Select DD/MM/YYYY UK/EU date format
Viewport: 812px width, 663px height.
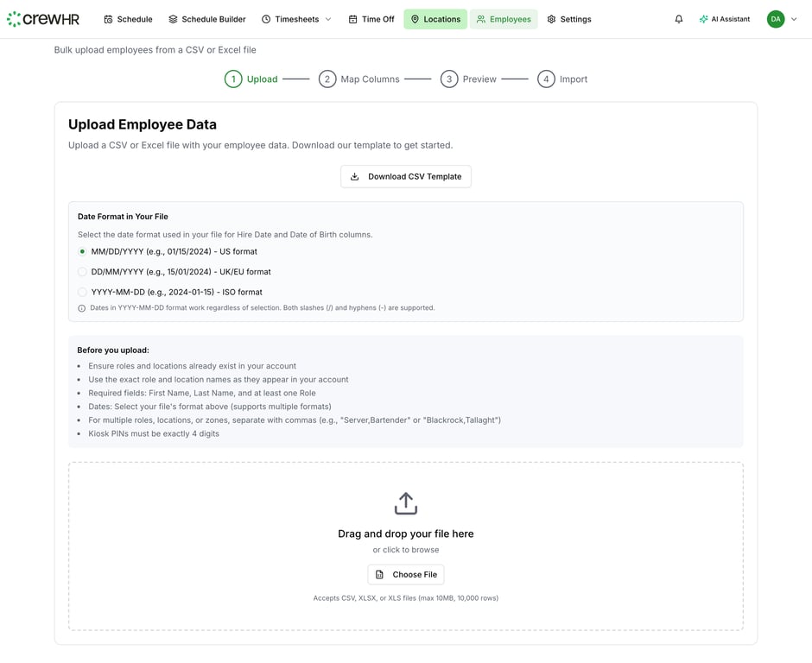[x=83, y=272]
